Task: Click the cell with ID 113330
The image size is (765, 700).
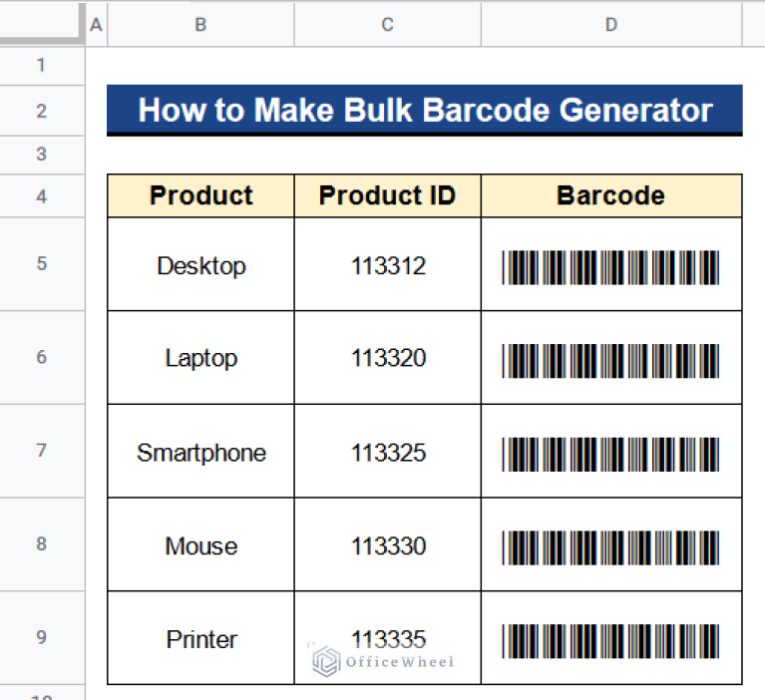Action: (387, 546)
